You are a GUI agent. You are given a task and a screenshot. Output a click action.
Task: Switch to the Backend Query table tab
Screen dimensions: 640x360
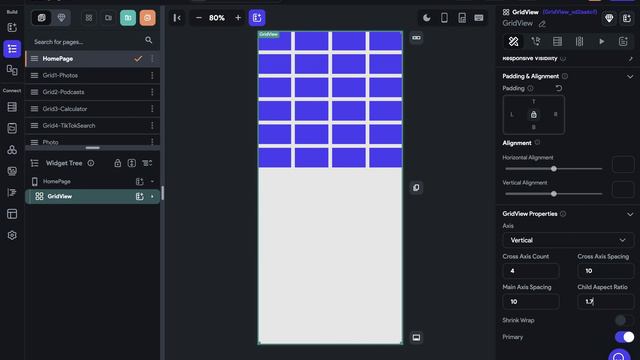point(558,41)
